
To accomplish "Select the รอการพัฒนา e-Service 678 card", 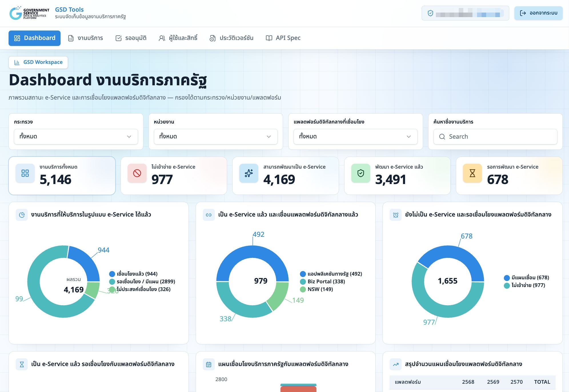I will [509, 176].
